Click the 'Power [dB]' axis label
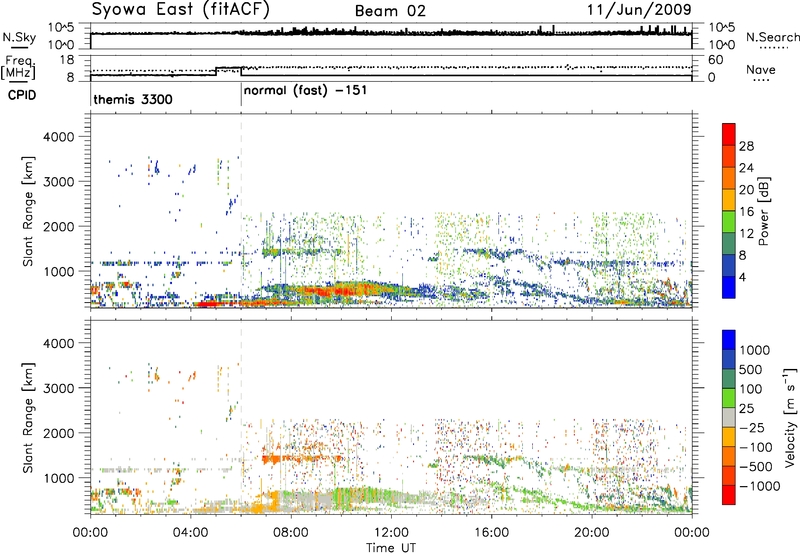Image resolution: width=800 pixels, height=554 pixels. coord(763,211)
